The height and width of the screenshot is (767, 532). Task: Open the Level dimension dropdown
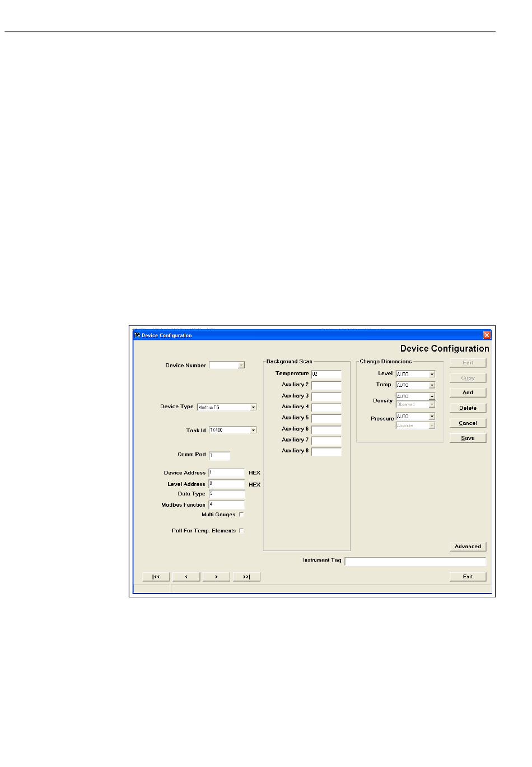tap(432, 374)
